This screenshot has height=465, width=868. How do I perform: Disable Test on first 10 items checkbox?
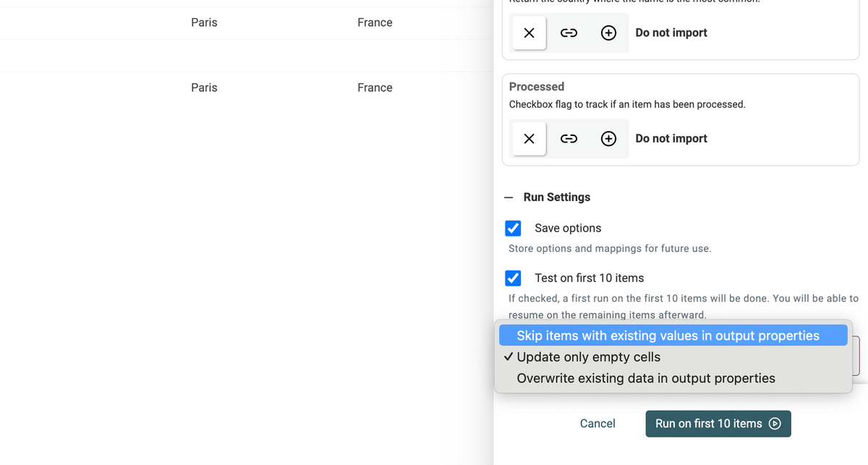pos(513,278)
